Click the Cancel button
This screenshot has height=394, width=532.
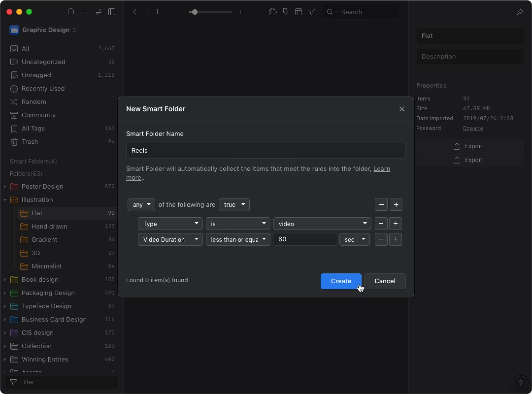click(x=385, y=281)
